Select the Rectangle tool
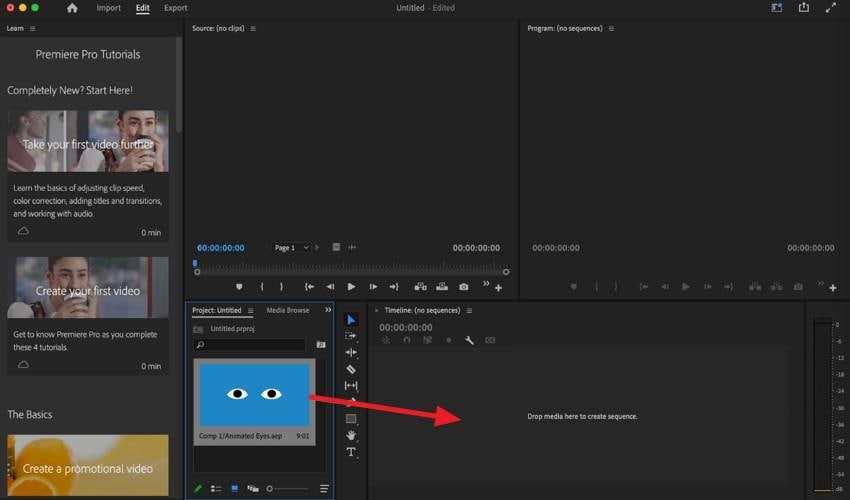Screen dimensions: 850x500 pos(351,419)
